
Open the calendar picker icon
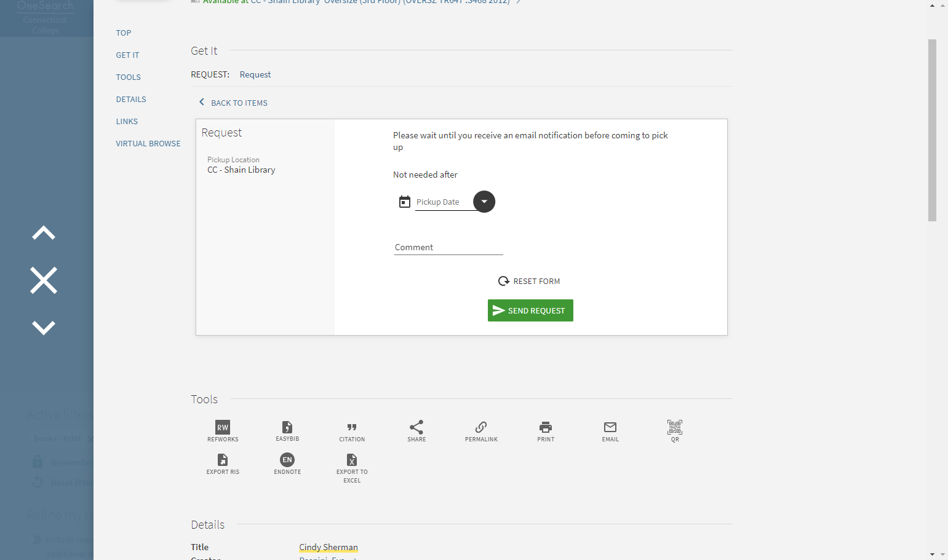(x=405, y=202)
